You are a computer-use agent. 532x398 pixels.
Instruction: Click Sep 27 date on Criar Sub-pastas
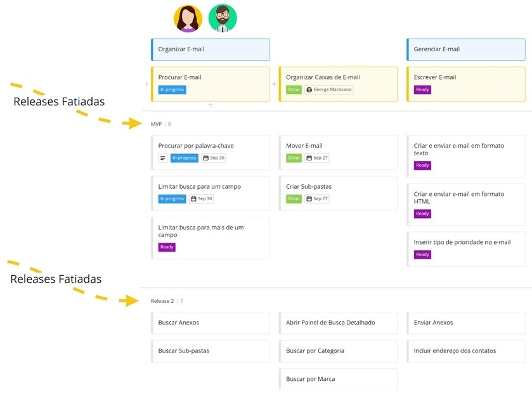coord(317,198)
